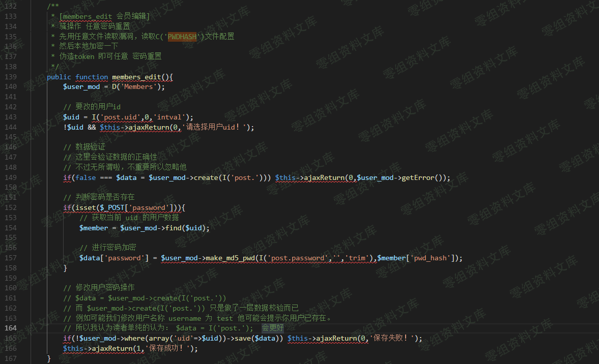Screen dimensions: 599x364
Task: Click the closing brace on line 167
Action: pos(49,358)
